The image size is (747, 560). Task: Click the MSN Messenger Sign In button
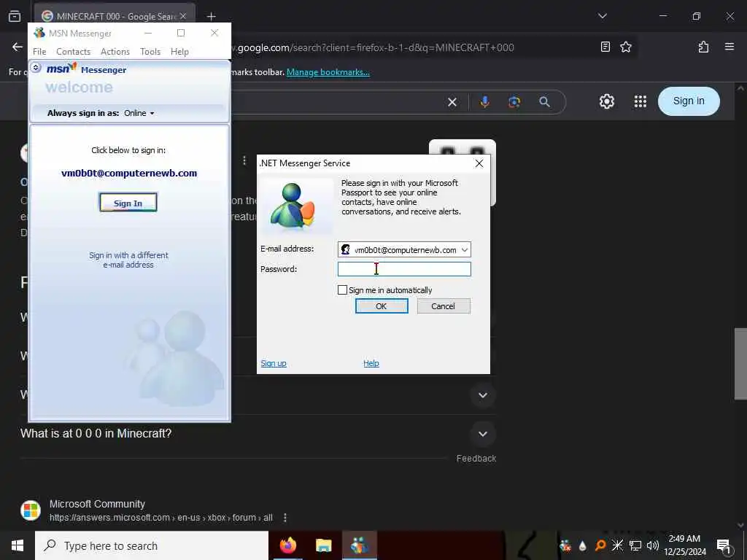pos(128,203)
